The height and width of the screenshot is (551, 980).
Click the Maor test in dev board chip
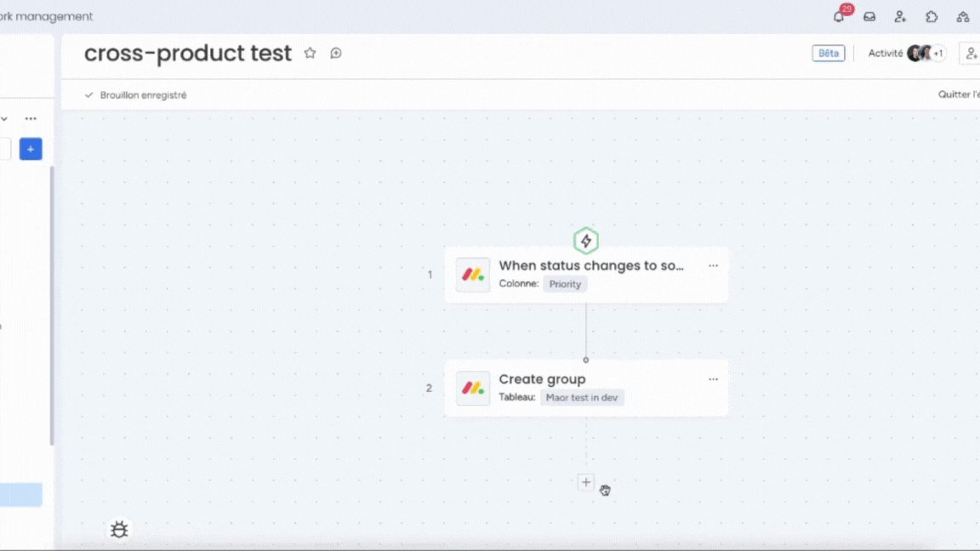[582, 397]
